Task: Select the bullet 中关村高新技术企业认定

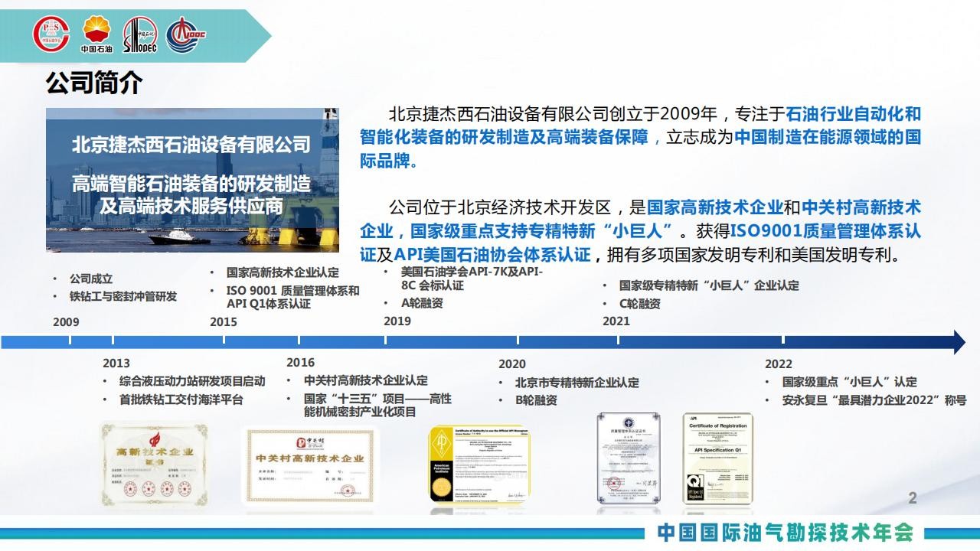Action: (x=366, y=380)
